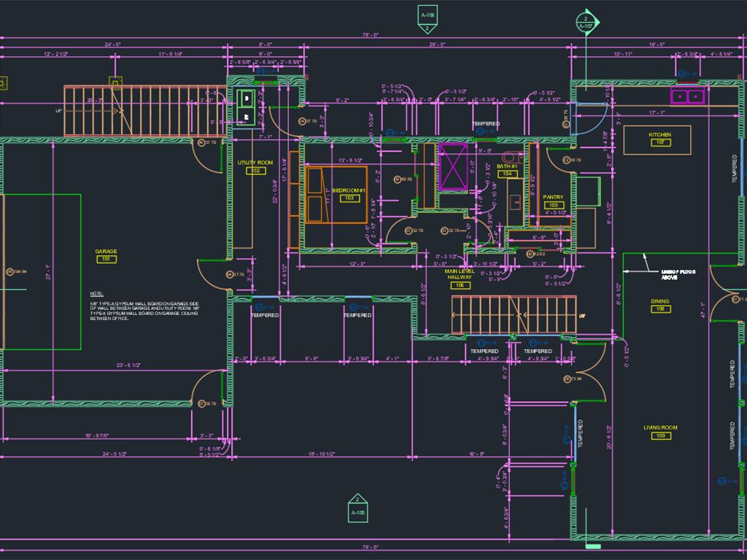Click the main level hallway staircase
The height and width of the screenshot is (560, 747).
click(x=511, y=314)
